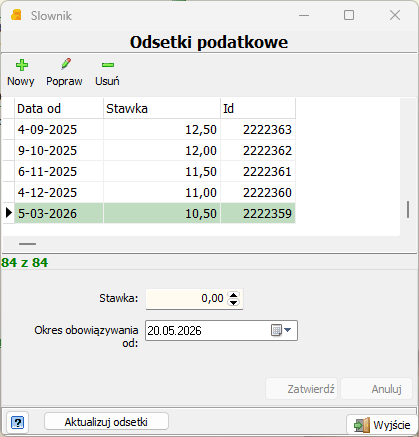Click the rate cell 11,50
Screen dimensions: 419x437
click(162, 172)
